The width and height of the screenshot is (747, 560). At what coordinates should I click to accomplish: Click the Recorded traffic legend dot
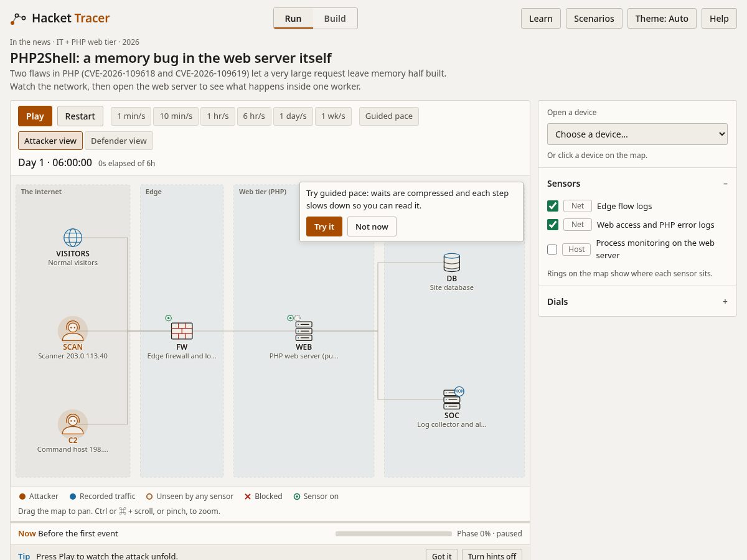point(73,497)
